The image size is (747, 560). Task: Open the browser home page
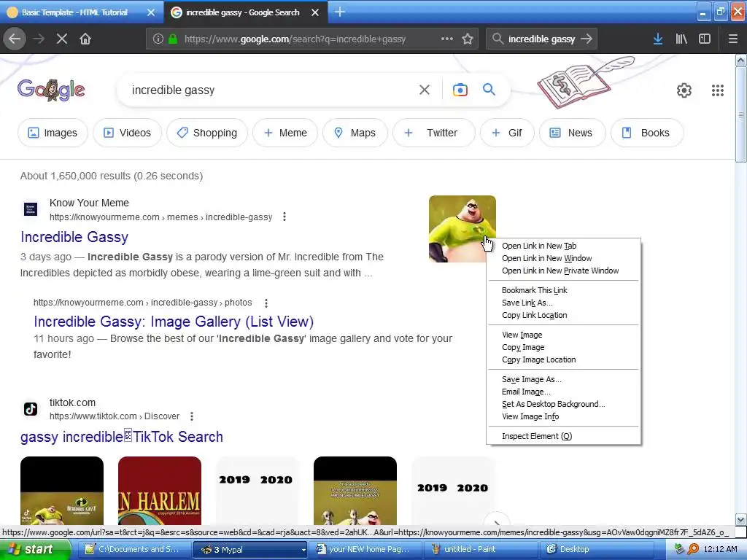coord(85,39)
